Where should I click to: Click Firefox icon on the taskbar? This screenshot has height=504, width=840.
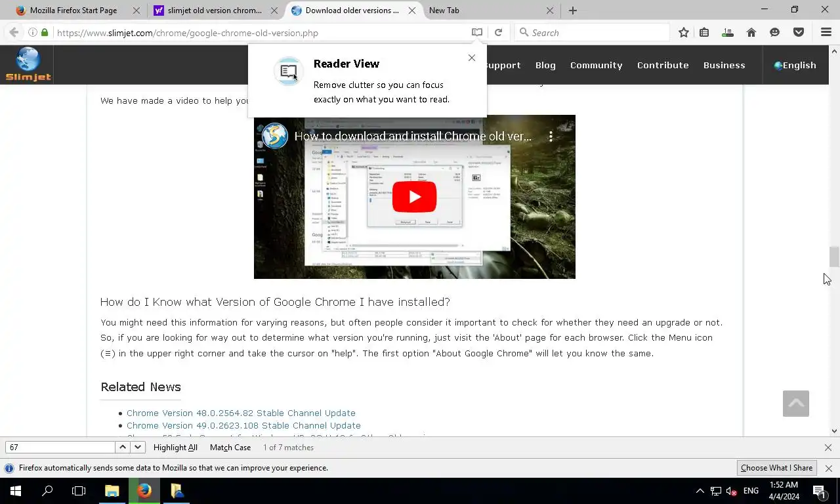click(x=144, y=491)
